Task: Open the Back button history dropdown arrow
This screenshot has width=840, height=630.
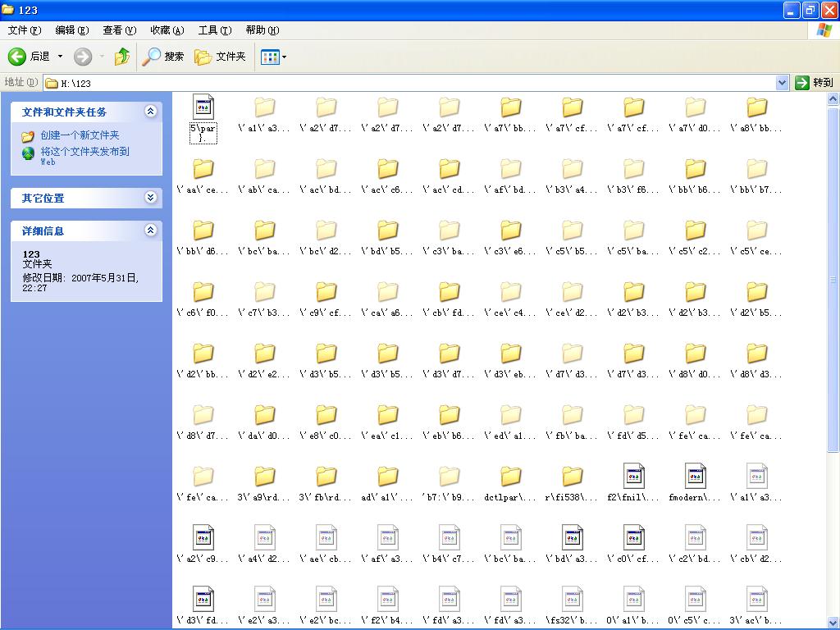Action: (60, 57)
